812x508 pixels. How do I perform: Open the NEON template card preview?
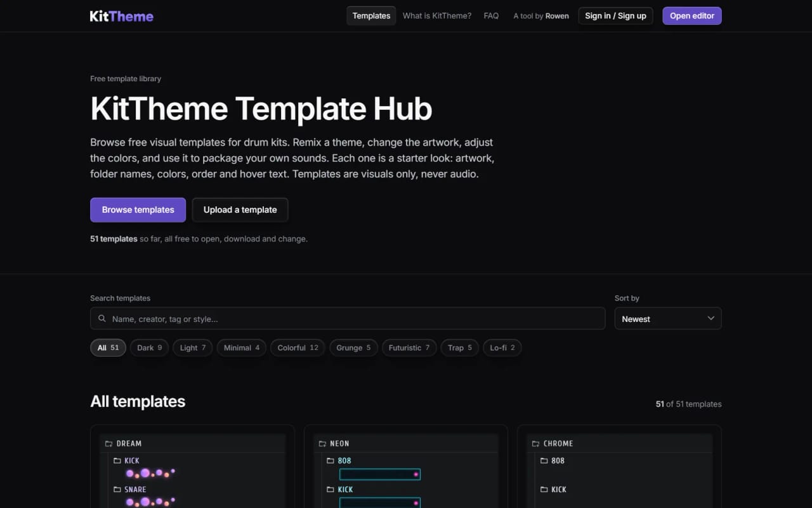coord(406,471)
